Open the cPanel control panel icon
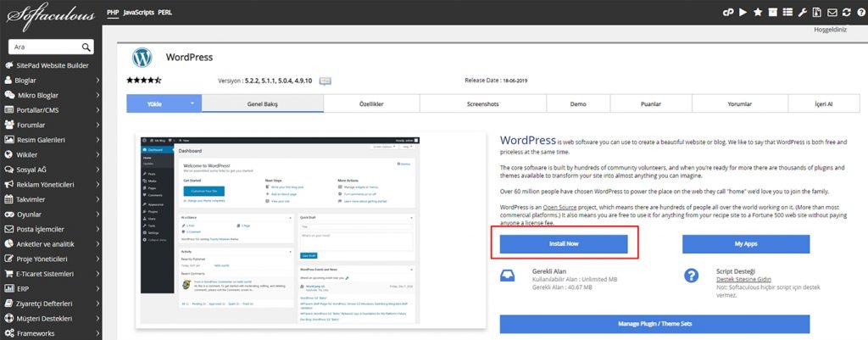 728,12
